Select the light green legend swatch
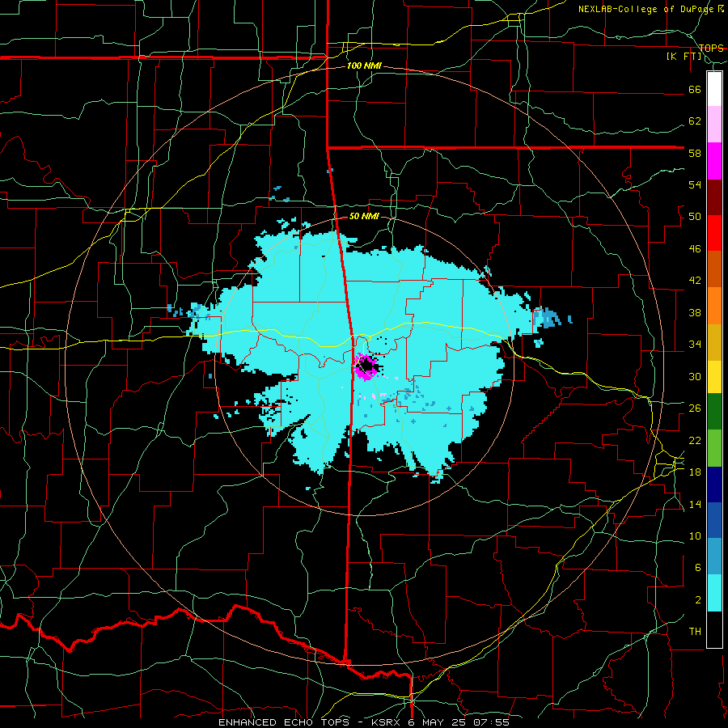The image size is (728, 728). pos(714,448)
